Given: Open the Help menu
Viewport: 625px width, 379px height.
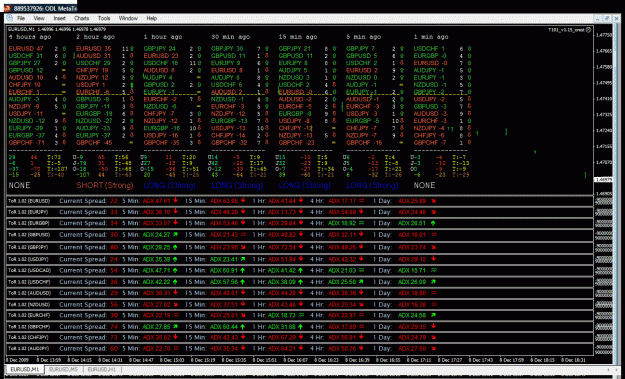Looking at the screenshot, I should click(151, 18).
